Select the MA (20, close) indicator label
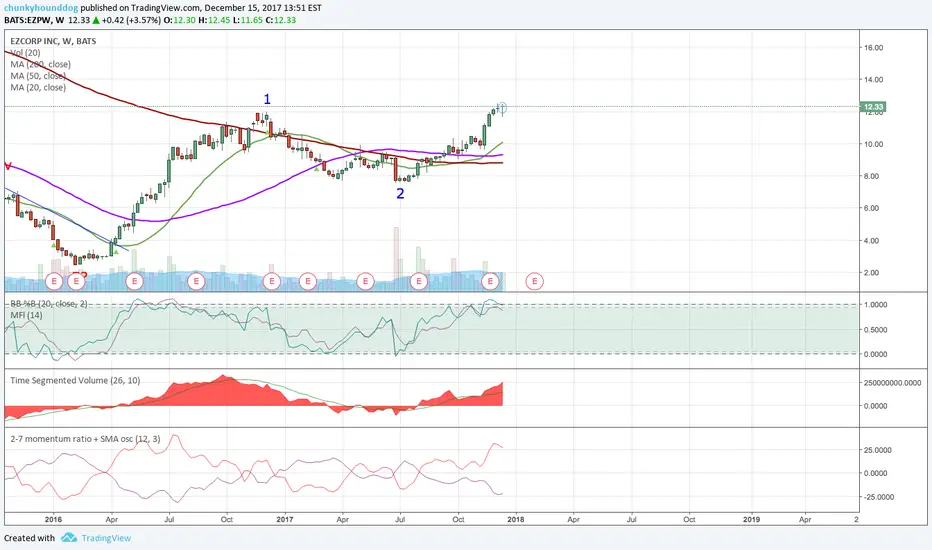The width and height of the screenshot is (932, 550). click(x=37, y=87)
